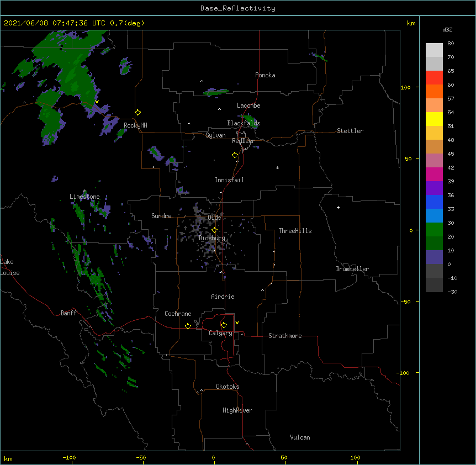The height and width of the screenshot is (465, 476).
Task: Click the km unit label at top right
Action: pos(411,23)
